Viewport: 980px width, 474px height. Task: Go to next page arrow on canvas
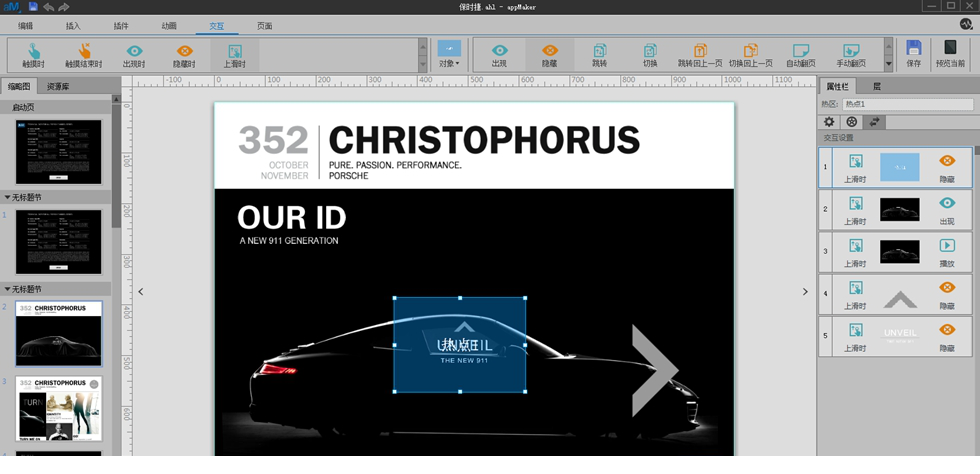coord(805,291)
